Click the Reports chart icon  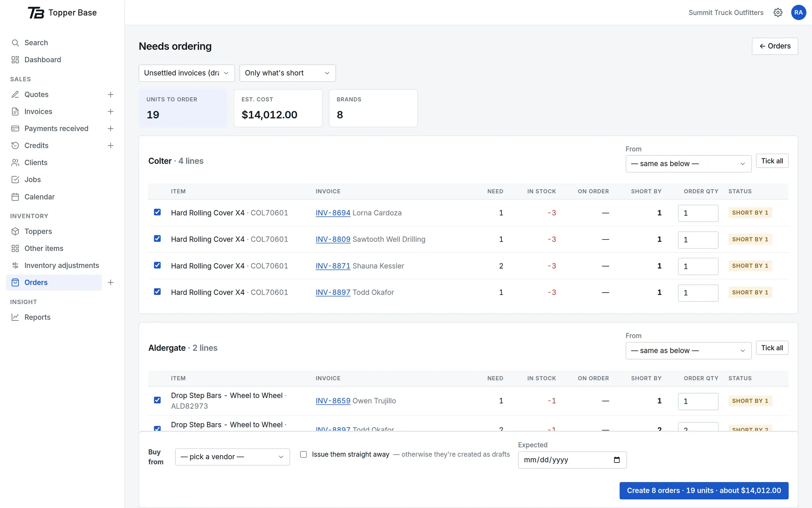pos(15,317)
